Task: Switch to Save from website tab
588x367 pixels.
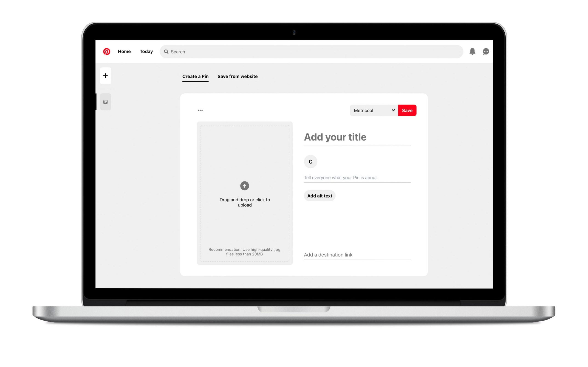Action: tap(237, 77)
